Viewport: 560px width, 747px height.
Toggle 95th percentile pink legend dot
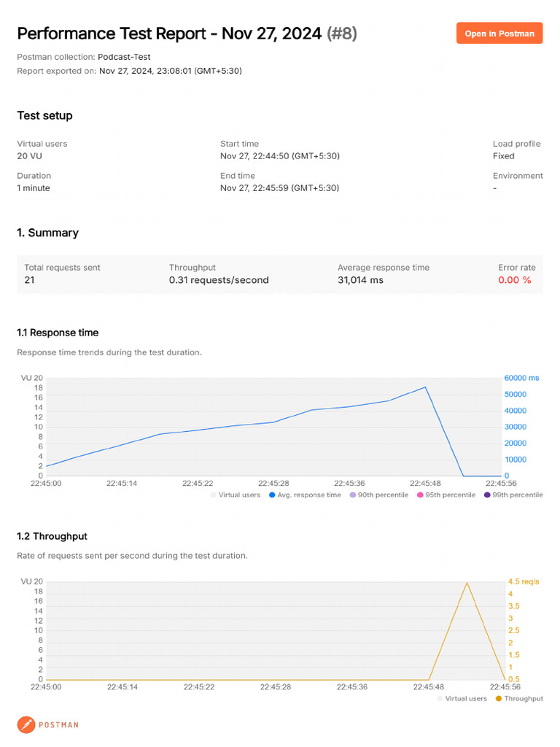point(420,495)
